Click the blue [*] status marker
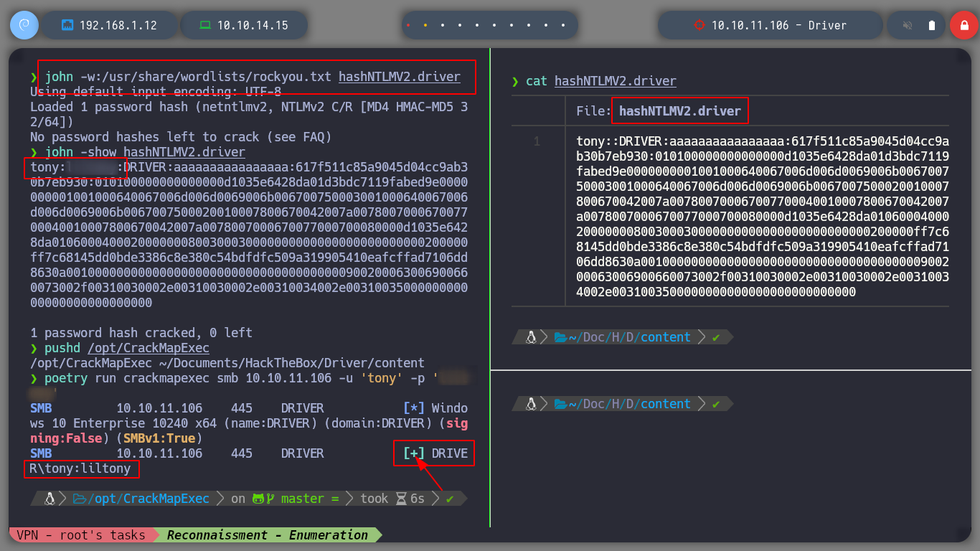Image resolution: width=980 pixels, height=551 pixels. pos(414,408)
